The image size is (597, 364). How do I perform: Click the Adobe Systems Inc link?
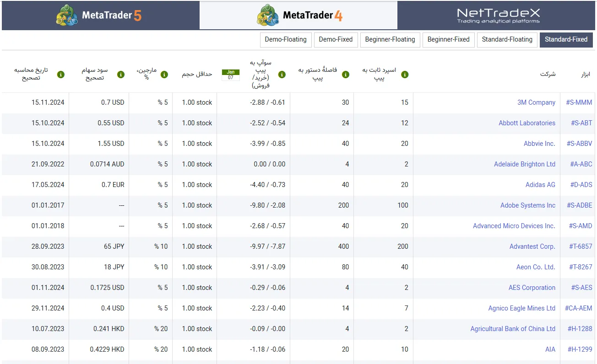point(528,205)
